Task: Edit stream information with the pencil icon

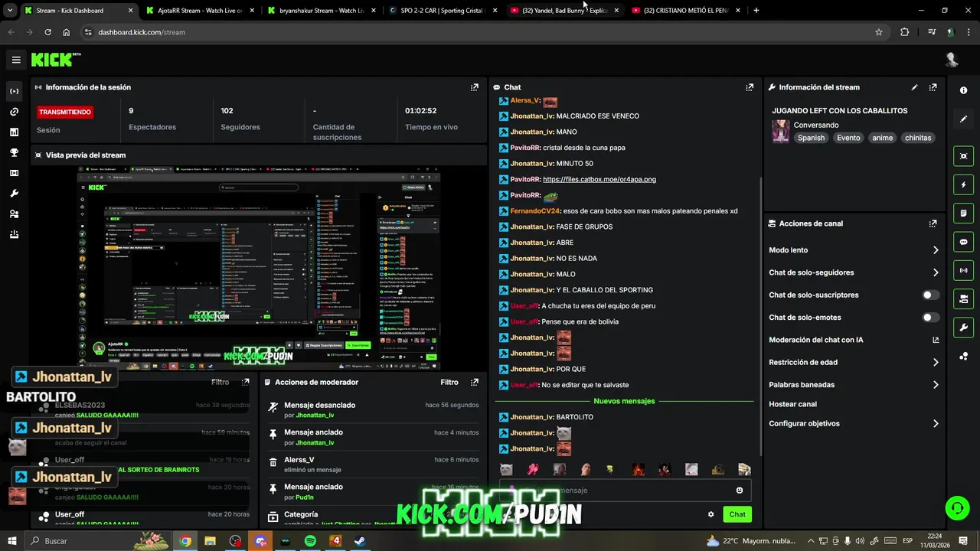Action: (914, 87)
